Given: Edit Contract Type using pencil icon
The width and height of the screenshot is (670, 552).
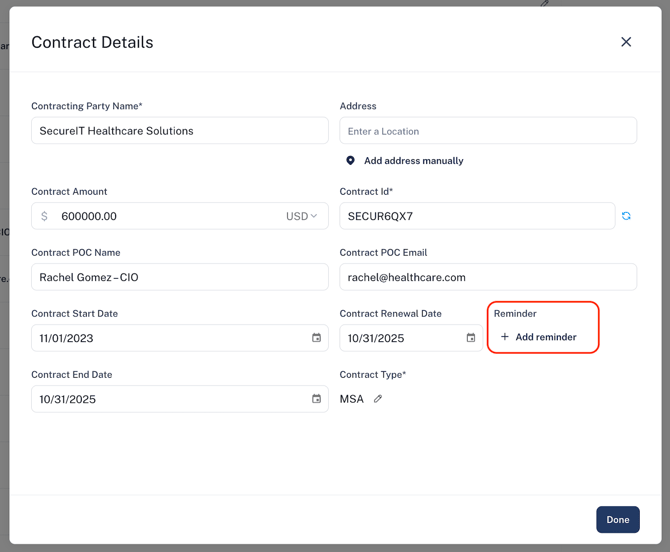Looking at the screenshot, I should (378, 399).
